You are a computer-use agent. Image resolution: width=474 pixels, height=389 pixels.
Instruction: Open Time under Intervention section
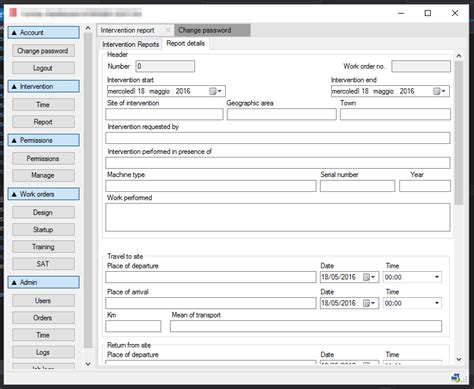point(43,105)
